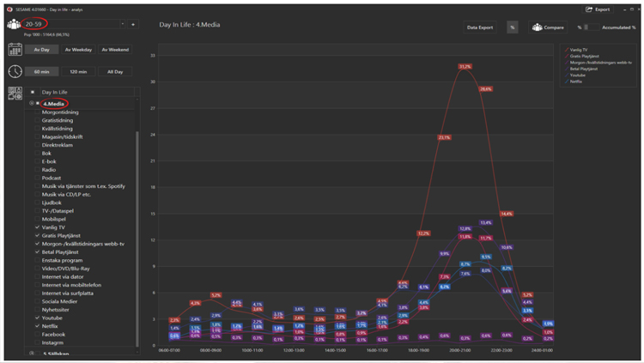Expand the 5 Sällskap tree node
644x363 pixels.
coord(31,353)
